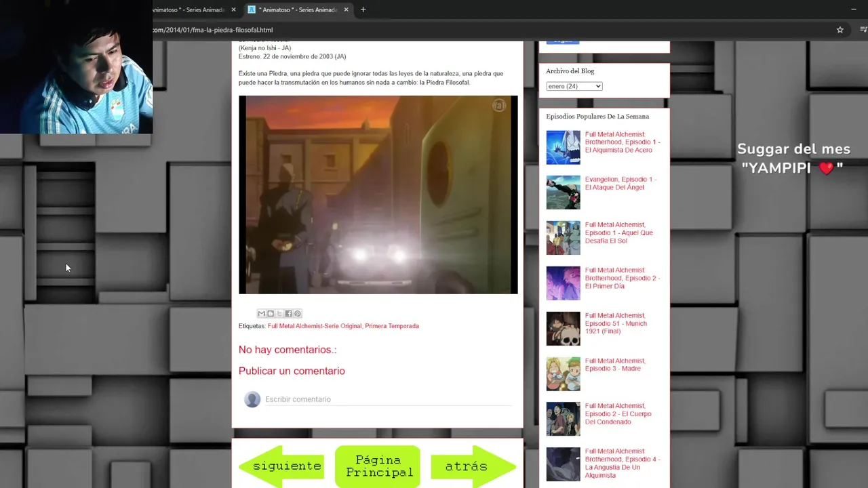Image resolution: width=868 pixels, height=488 pixels.
Task: Close the second Animatoso tab
Action: (x=347, y=9)
